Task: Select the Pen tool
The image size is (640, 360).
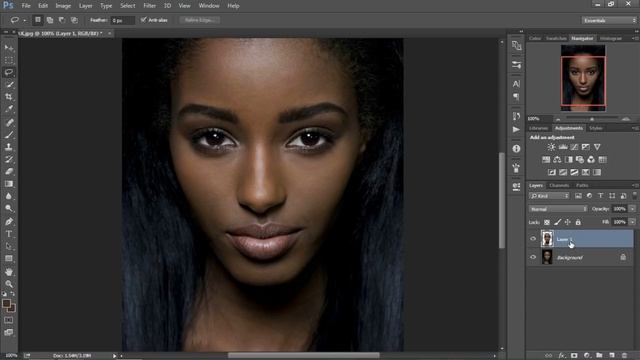Action: point(9,222)
